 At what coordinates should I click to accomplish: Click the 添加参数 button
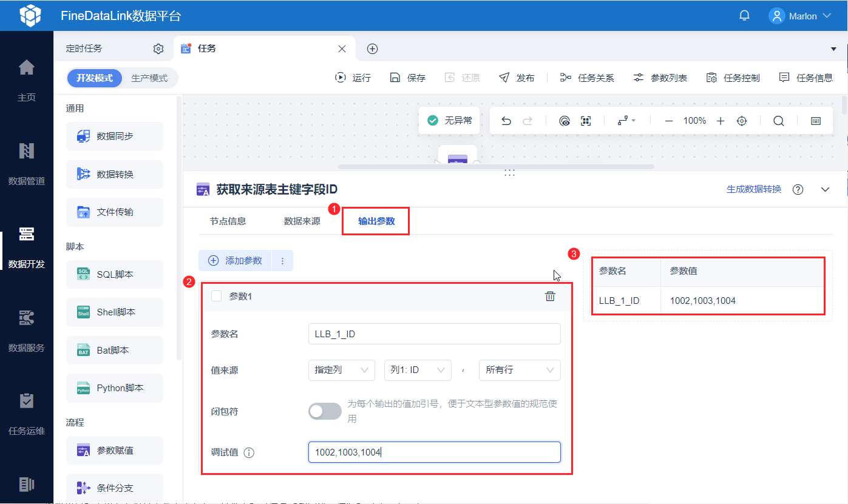point(235,261)
